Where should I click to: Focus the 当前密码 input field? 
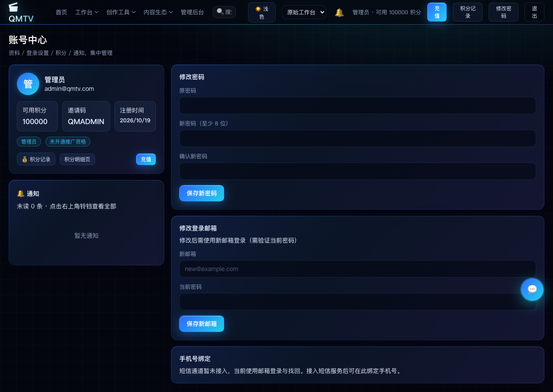click(358, 302)
